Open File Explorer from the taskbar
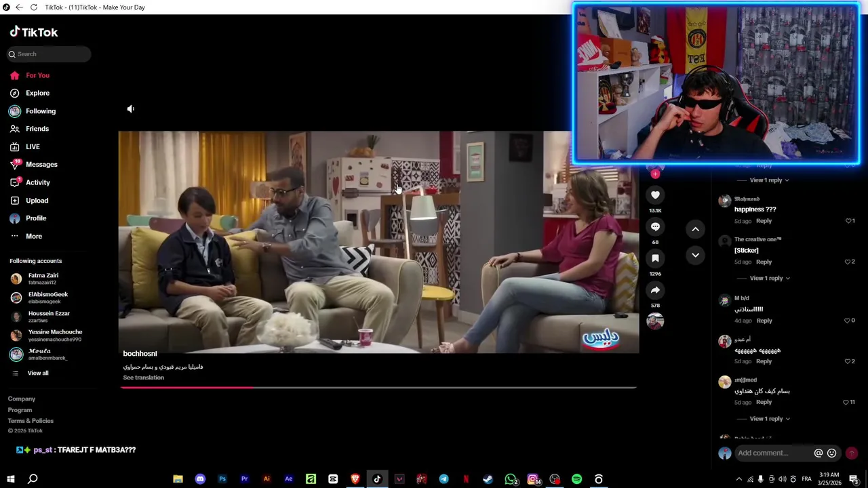Viewport: 868px width, 488px height. click(x=178, y=479)
